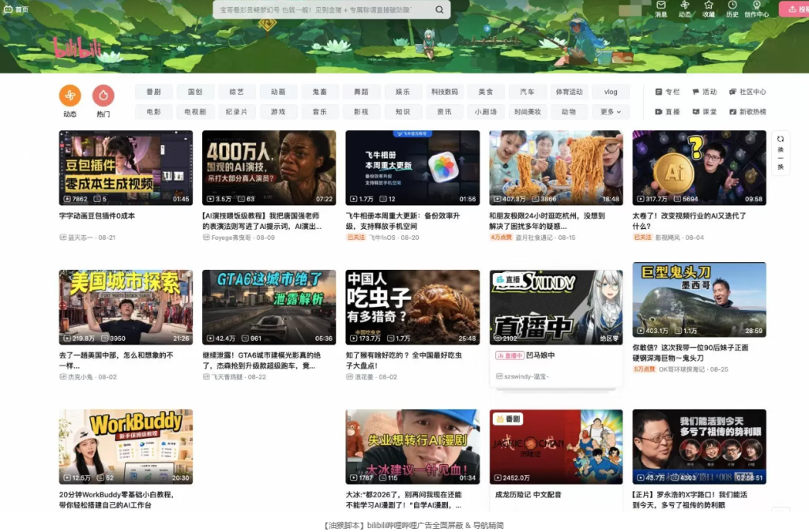This screenshot has width=809, height=532.
Task: Open the 豆包插件 零成本生成视频 thumbnail
Action: (x=126, y=167)
